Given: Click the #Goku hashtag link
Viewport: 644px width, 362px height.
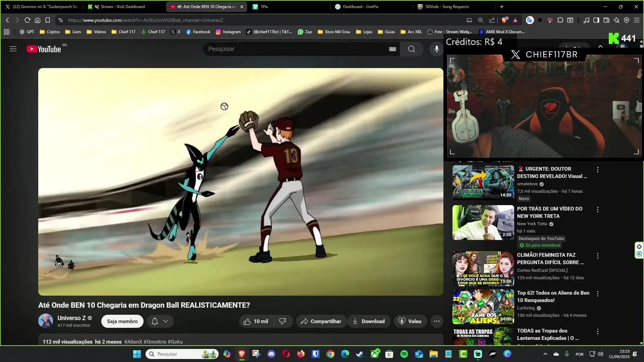Looking at the screenshot, I should point(175,342).
